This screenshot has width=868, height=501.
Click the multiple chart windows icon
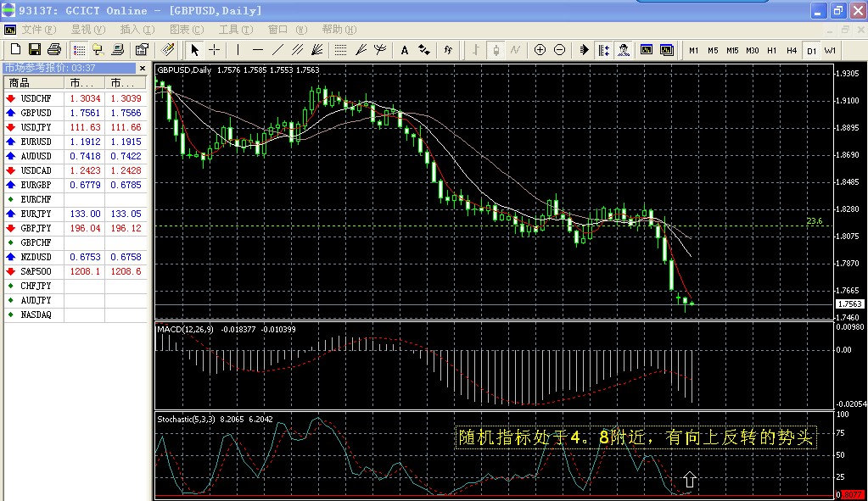point(667,50)
